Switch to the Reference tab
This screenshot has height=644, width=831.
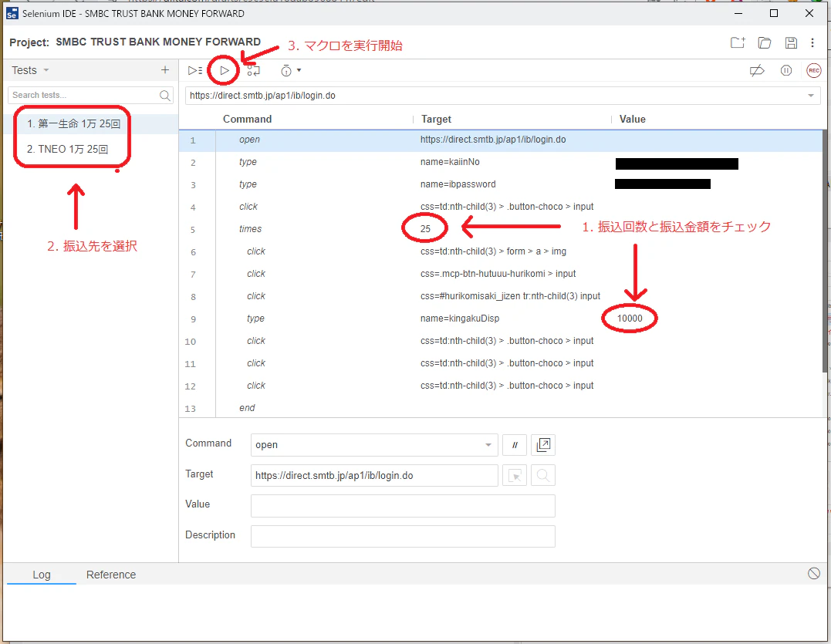pyautogui.click(x=111, y=575)
